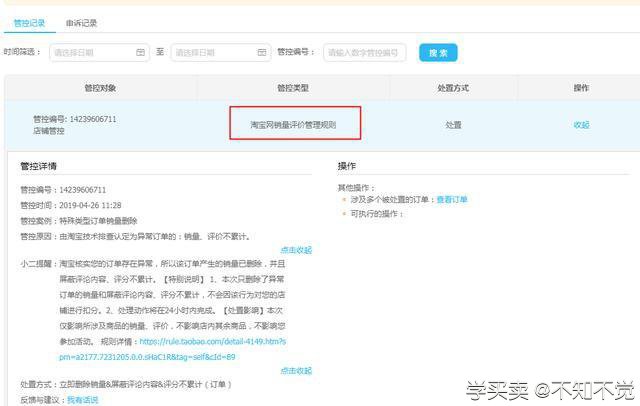Collapse 管控原因 with first 点击收起 link

296,250
